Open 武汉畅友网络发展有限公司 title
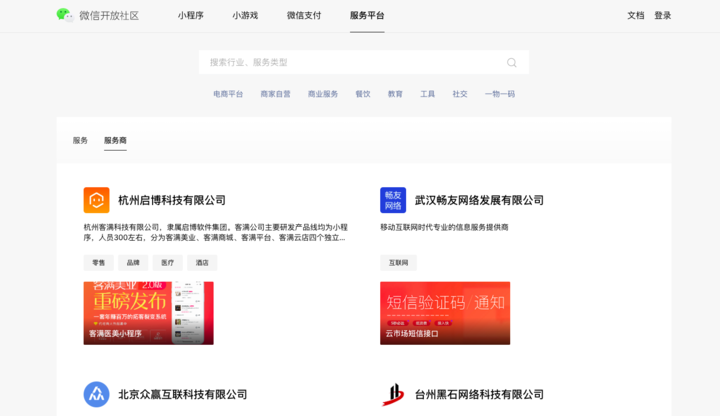The height and width of the screenshot is (416, 720). (479, 200)
